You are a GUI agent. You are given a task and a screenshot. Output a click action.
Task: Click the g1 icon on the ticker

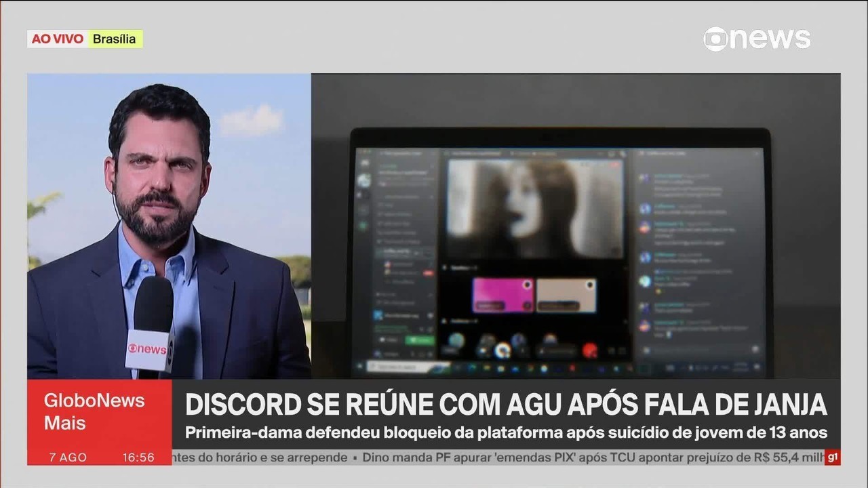832,457
